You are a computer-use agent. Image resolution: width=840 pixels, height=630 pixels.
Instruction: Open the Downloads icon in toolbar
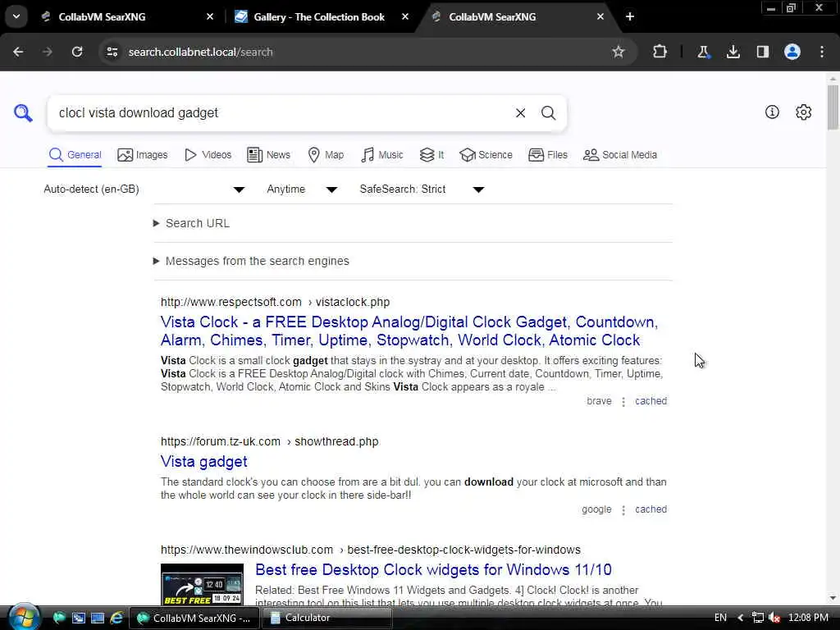pyautogui.click(x=733, y=52)
